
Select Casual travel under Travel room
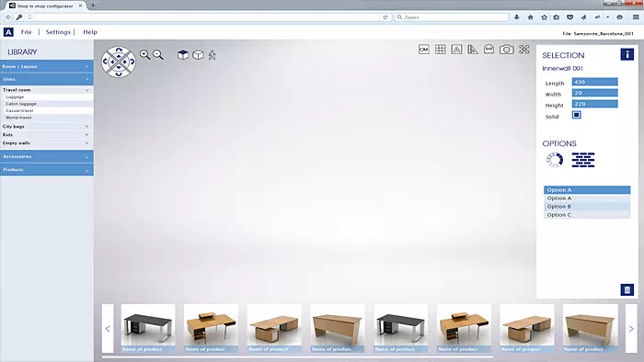pos(49,110)
